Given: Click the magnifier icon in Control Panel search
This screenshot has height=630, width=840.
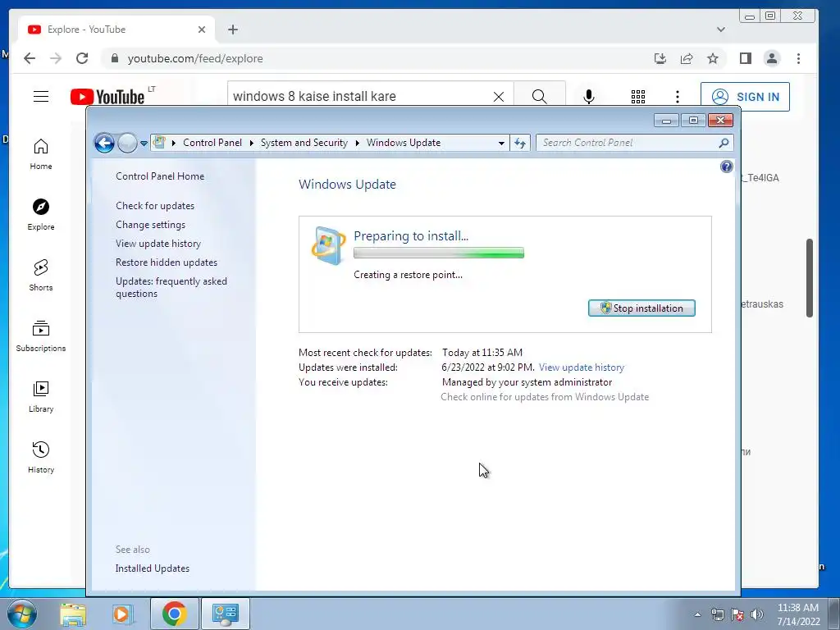Looking at the screenshot, I should [x=724, y=143].
